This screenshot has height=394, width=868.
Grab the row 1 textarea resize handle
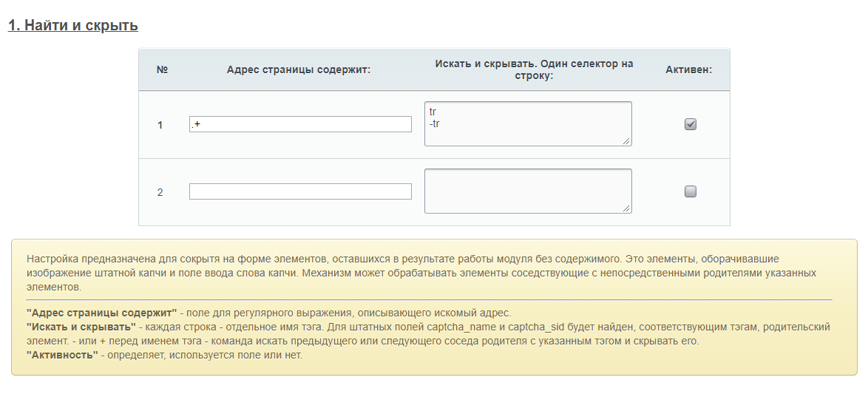627,141
